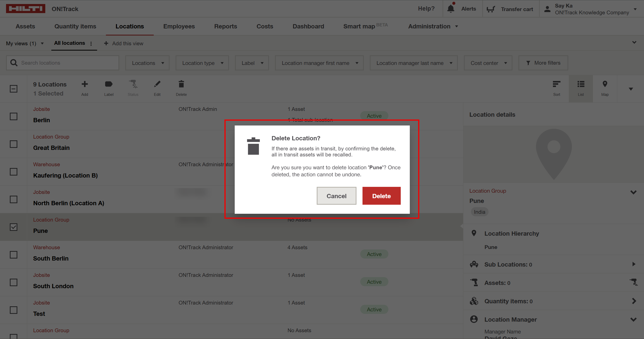Switch to List view icon
The width and height of the screenshot is (644, 339).
coord(581,84)
